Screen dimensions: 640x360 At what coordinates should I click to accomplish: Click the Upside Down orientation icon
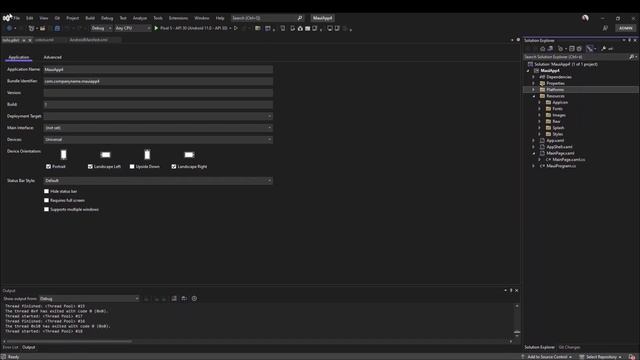click(147, 154)
